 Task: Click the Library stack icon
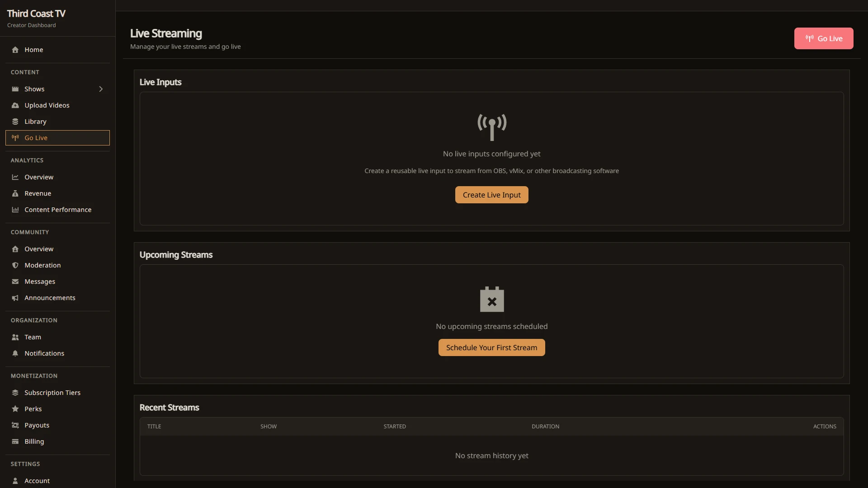(15, 122)
